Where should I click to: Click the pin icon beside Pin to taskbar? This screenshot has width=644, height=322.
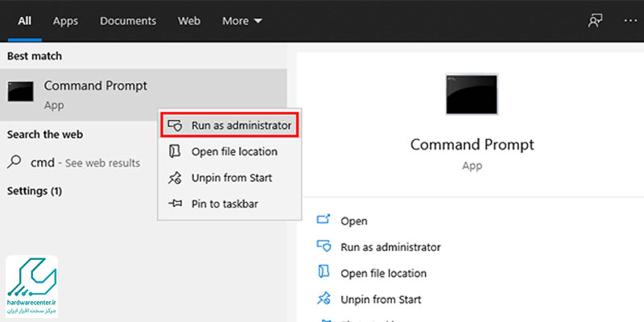point(175,204)
